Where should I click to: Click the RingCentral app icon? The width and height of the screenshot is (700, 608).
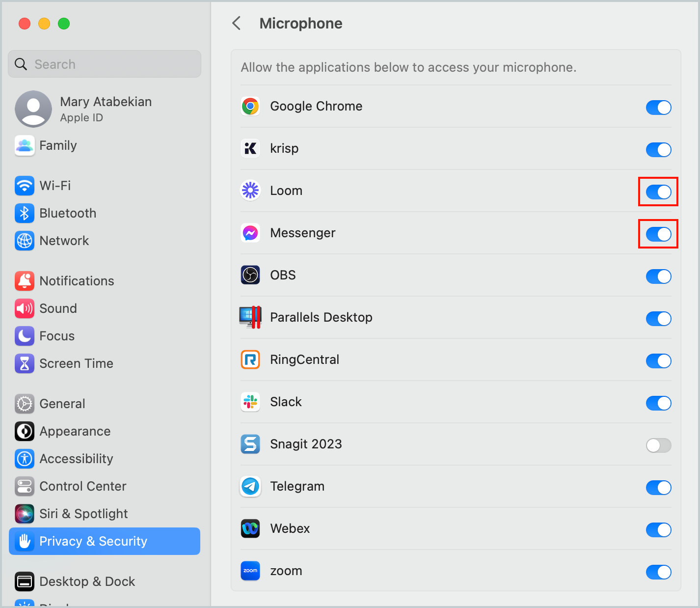pos(250,359)
